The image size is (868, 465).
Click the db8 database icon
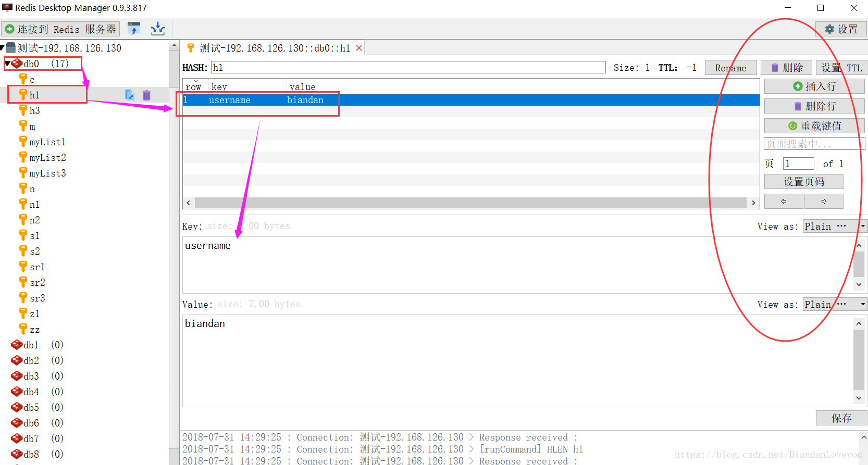pos(17,454)
